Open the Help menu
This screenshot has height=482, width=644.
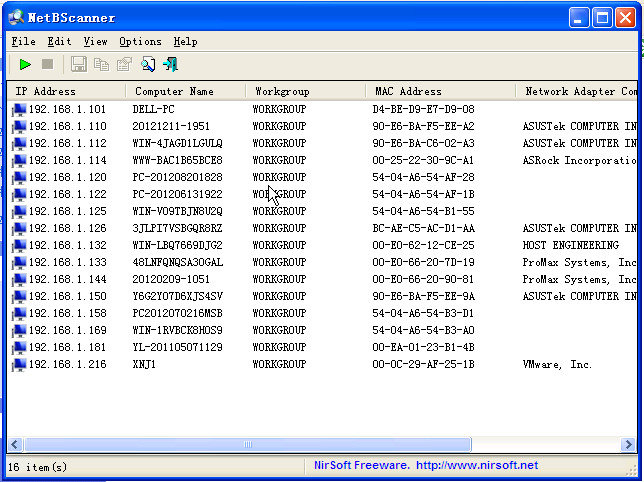[185, 42]
